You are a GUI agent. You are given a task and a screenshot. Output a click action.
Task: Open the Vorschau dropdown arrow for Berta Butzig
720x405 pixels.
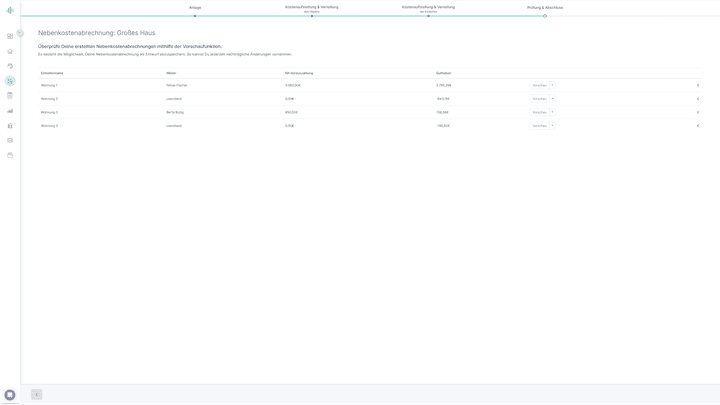point(552,112)
